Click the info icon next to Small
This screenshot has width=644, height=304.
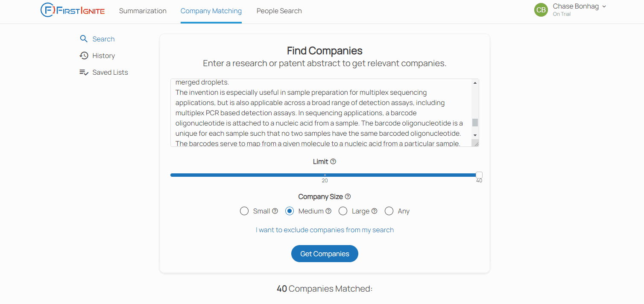(x=275, y=211)
